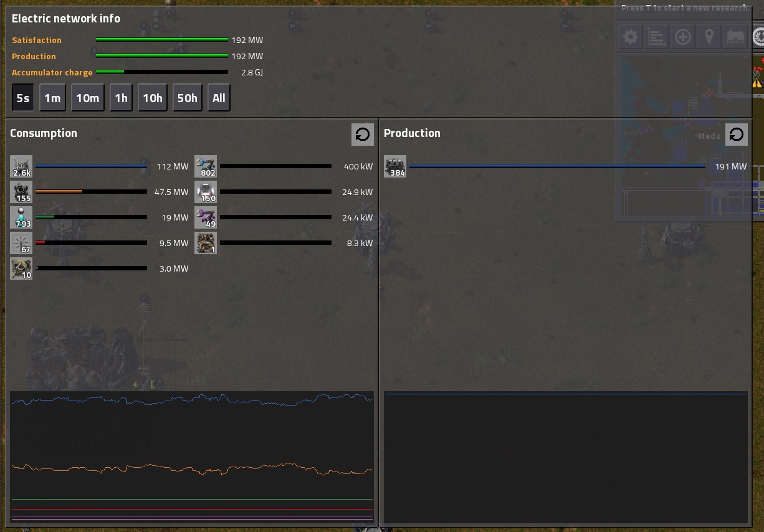Select the blue inserter icon showing 802
This screenshot has width=764, height=532.
point(206,166)
